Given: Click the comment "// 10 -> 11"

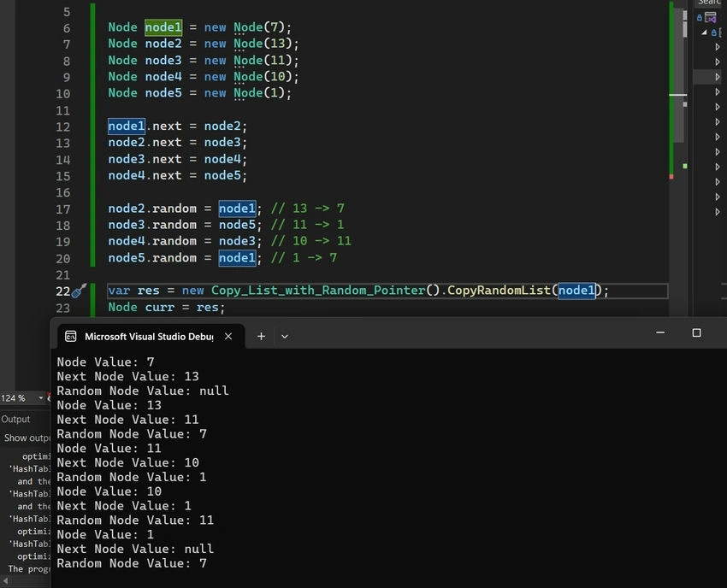Looking at the screenshot, I should tap(311, 241).
